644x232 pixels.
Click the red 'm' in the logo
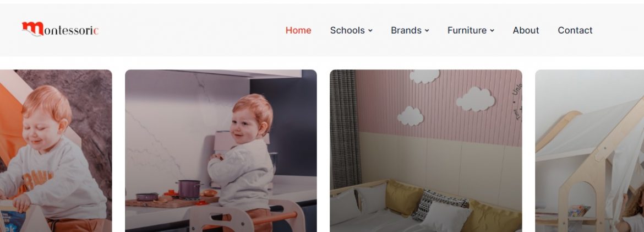pos(33,29)
